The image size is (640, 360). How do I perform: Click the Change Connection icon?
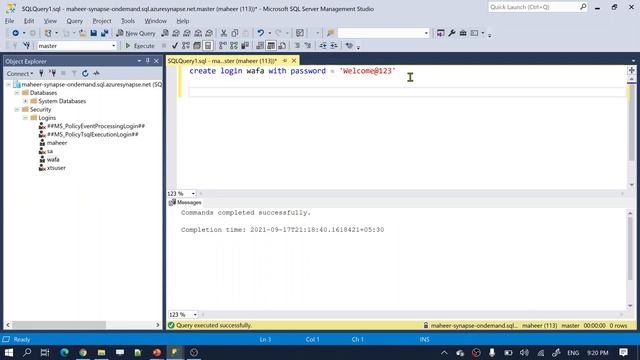pyautogui.click(x=27, y=46)
